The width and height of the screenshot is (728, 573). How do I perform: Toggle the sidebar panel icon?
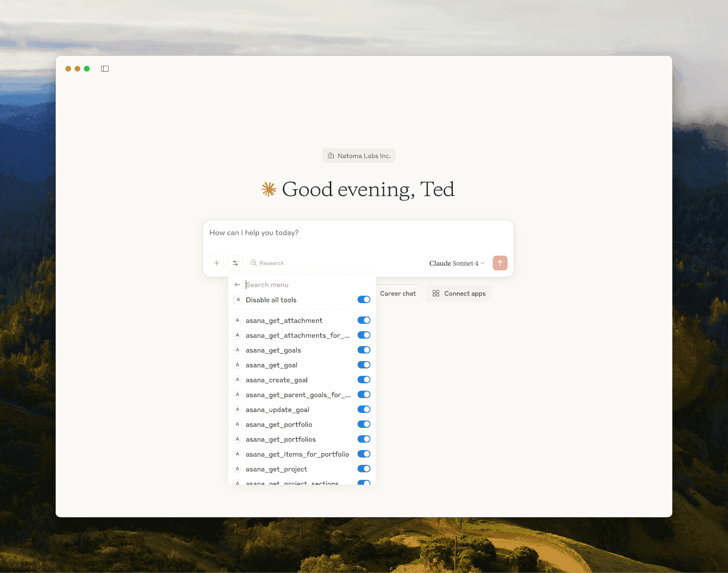pos(105,69)
